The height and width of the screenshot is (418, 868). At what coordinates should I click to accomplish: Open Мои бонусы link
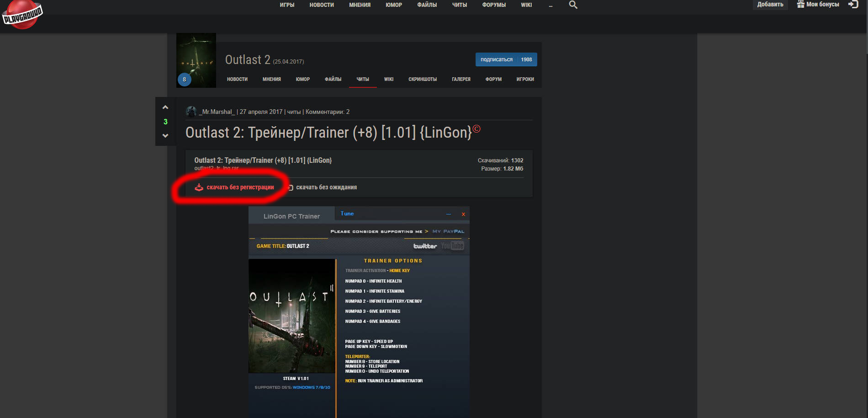pyautogui.click(x=822, y=5)
